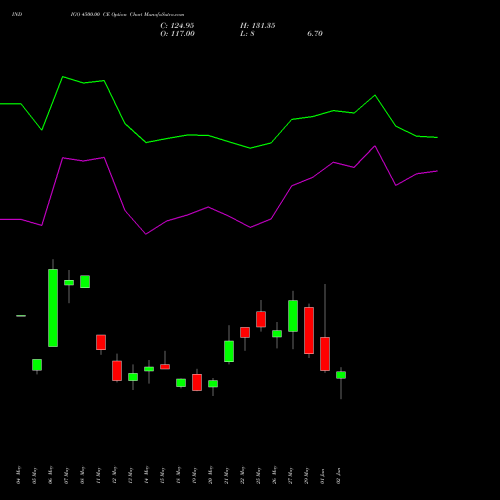Click the low price label L:

point(243,34)
